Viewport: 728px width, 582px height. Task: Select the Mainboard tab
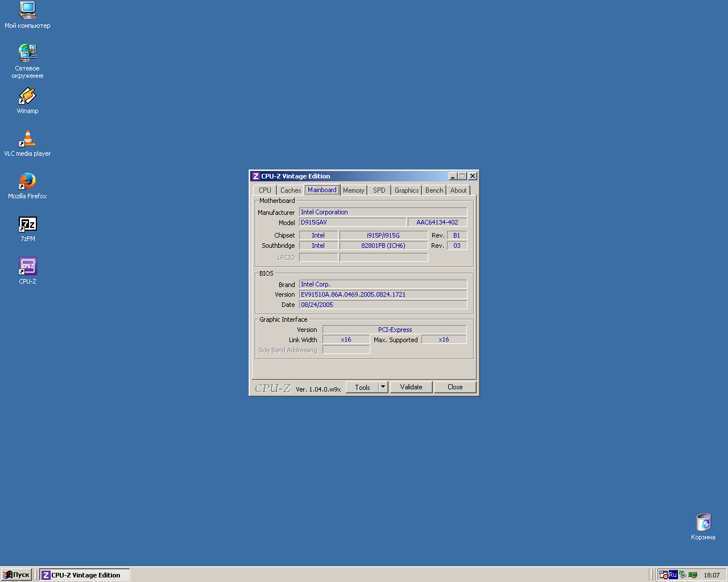click(x=322, y=190)
